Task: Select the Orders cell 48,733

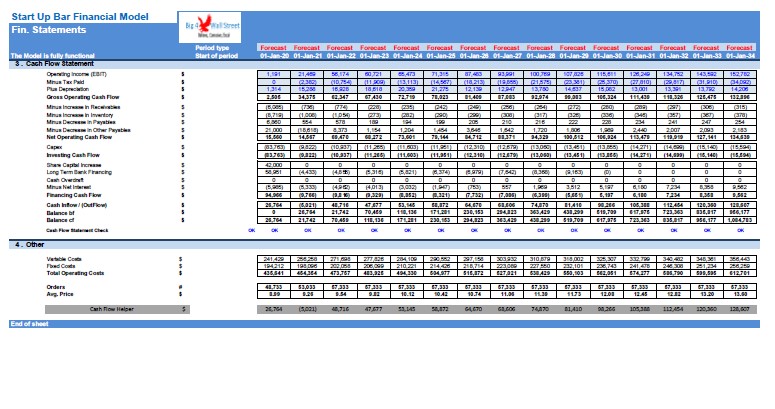Action: pos(274,287)
